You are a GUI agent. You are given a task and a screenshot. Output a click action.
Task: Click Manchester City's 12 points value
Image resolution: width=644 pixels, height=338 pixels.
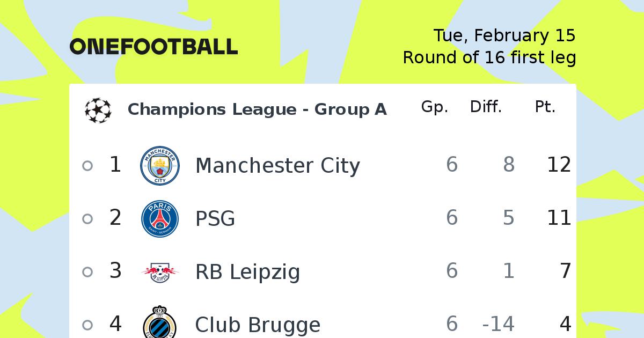pos(559,165)
